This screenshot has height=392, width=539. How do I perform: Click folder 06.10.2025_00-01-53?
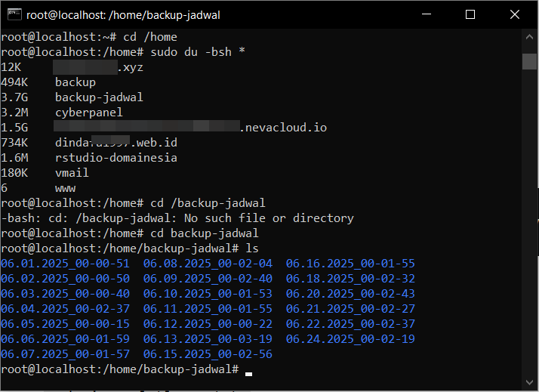208,294
